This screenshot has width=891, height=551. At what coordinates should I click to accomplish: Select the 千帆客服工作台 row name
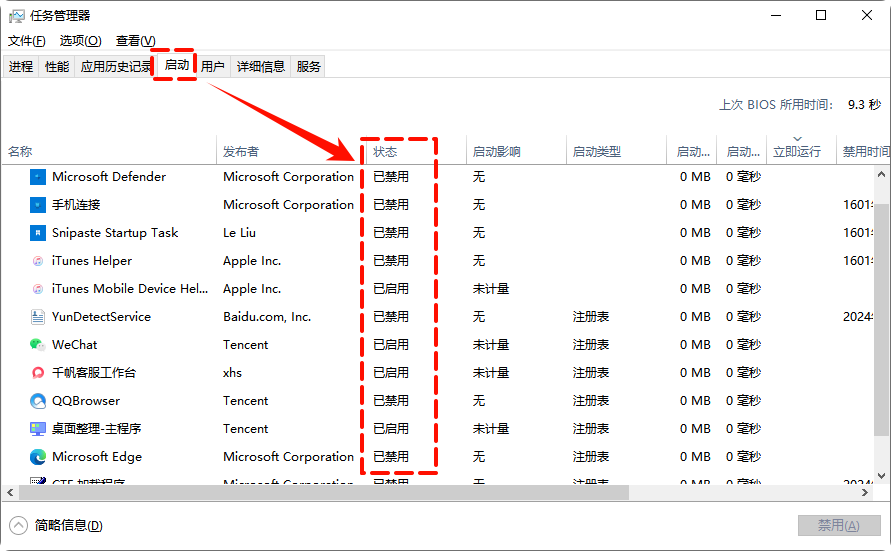point(94,373)
